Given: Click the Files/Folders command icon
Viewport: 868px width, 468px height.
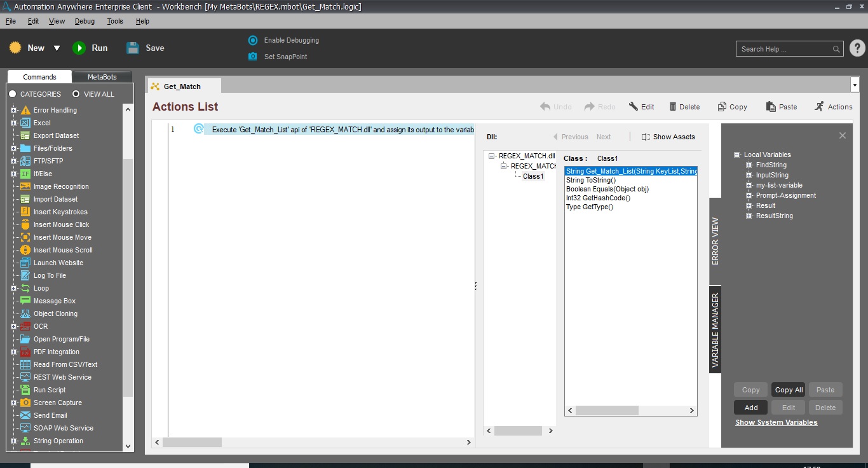Looking at the screenshot, I should coord(25,148).
